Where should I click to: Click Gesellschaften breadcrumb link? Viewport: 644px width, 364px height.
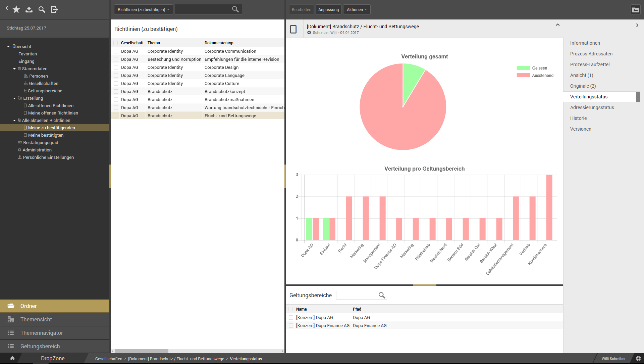[x=109, y=359]
